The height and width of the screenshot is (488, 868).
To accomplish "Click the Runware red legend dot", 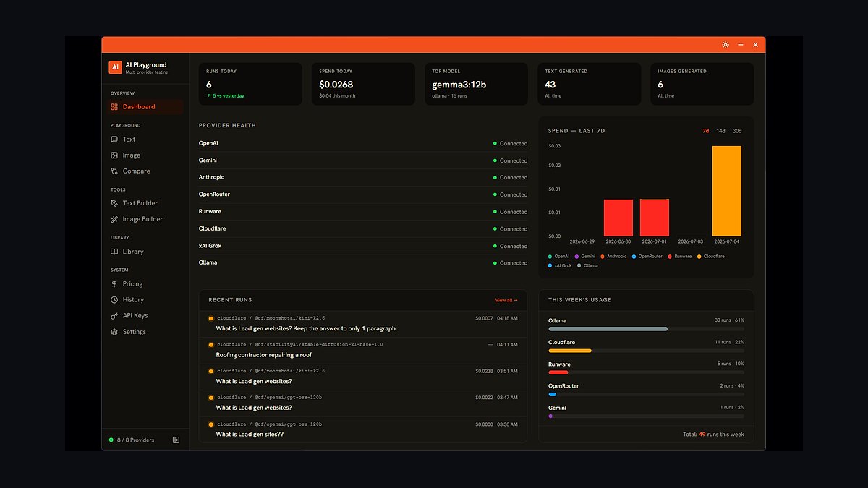I will point(670,257).
